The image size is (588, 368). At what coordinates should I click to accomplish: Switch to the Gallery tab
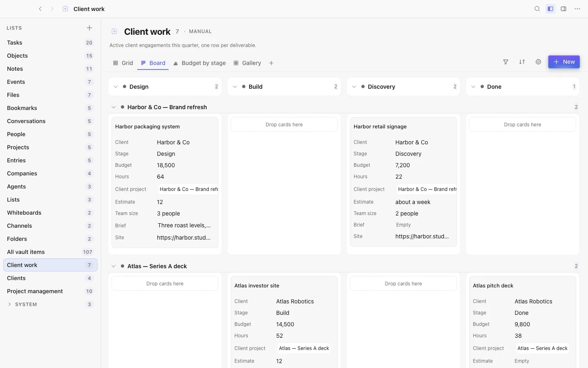click(247, 63)
